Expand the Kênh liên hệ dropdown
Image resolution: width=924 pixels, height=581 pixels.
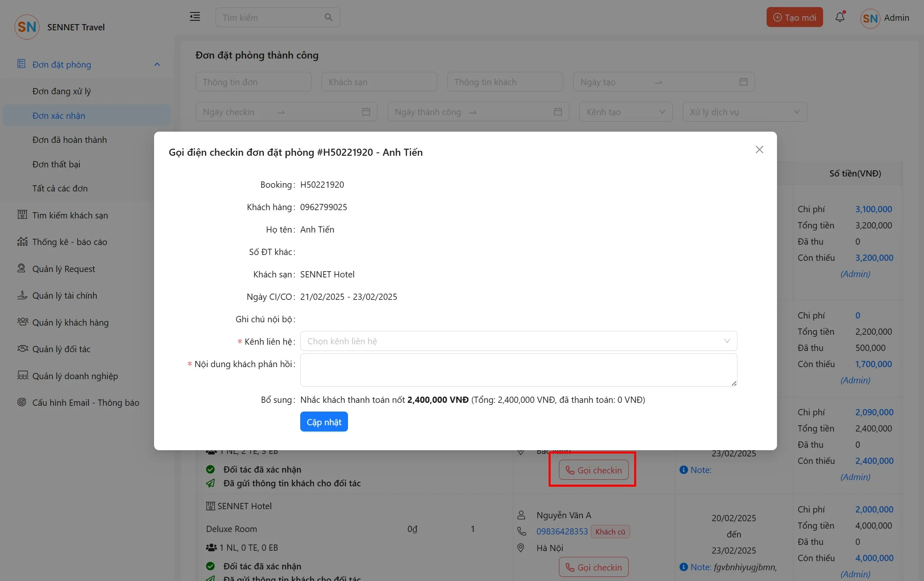click(x=518, y=341)
